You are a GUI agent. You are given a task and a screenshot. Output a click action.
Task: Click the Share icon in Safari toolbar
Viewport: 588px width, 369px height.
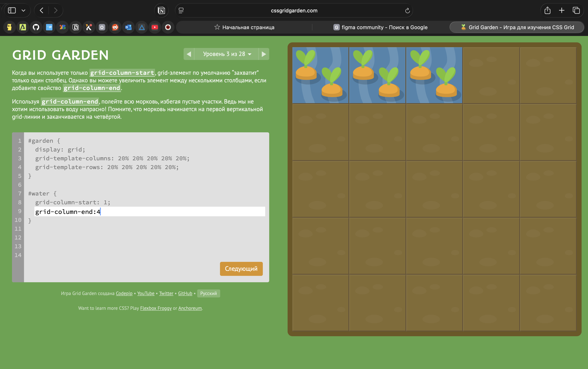point(547,10)
